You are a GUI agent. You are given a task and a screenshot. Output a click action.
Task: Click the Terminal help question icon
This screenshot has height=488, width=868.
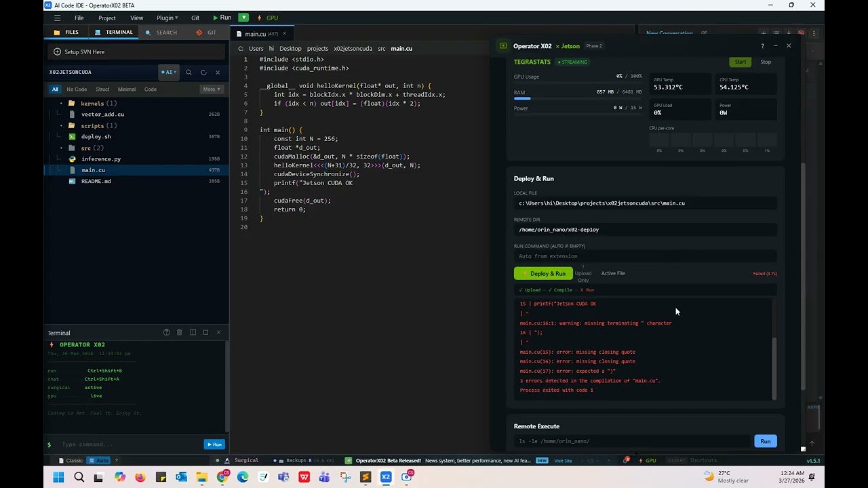pyautogui.click(x=166, y=332)
